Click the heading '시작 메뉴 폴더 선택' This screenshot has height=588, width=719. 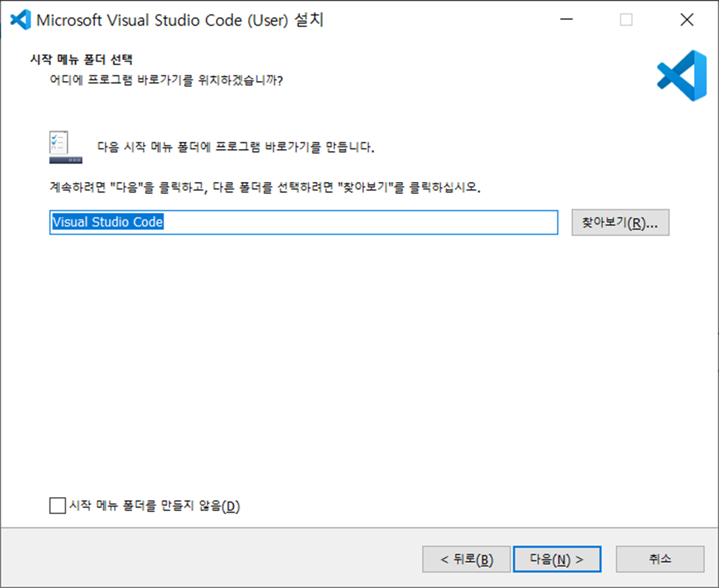(x=81, y=59)
